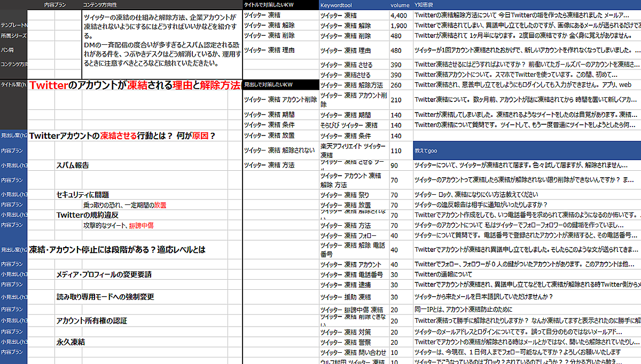Click the cell '乗っ取りの恐れ、一定期間の放置'
The height and width of the screenshot is (364, 641).
point(124,205)
